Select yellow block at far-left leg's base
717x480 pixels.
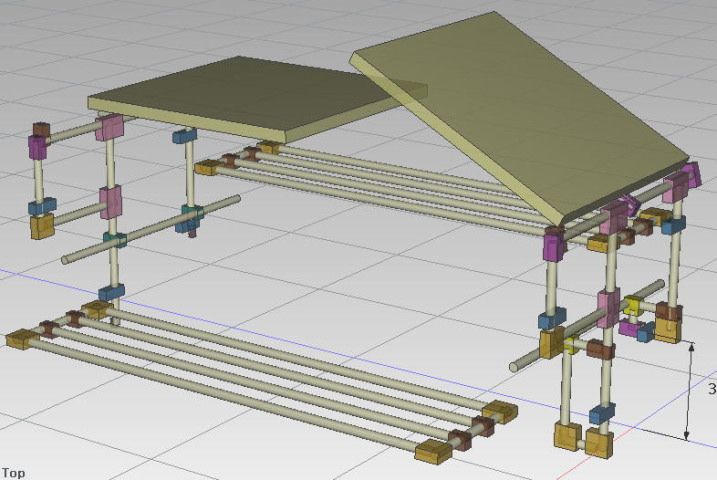click(41, 227)
